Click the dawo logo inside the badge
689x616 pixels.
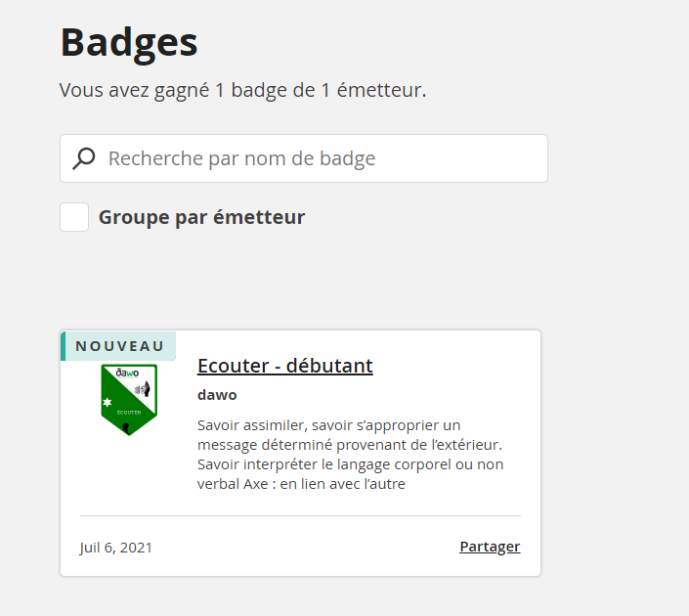coord(127,373)
